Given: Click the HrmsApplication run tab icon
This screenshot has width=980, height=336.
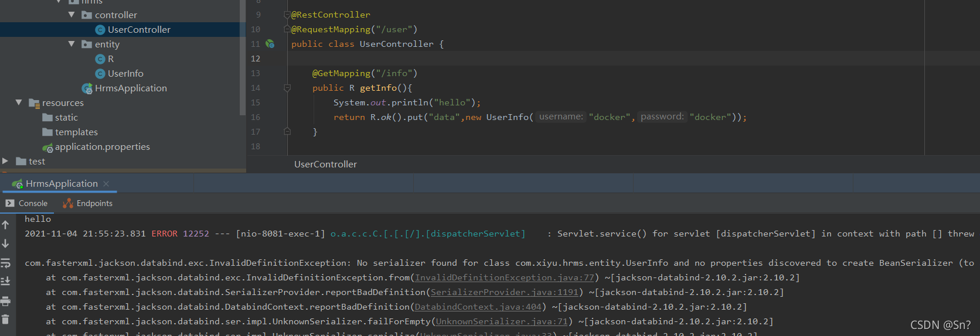Looking at the screenshot, I should tap(17, 184).
